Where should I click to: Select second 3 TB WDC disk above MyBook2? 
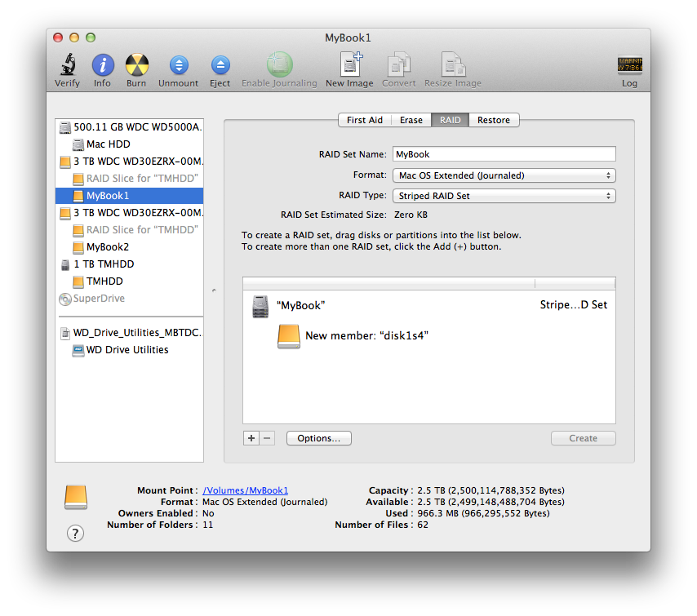(129, 213)
